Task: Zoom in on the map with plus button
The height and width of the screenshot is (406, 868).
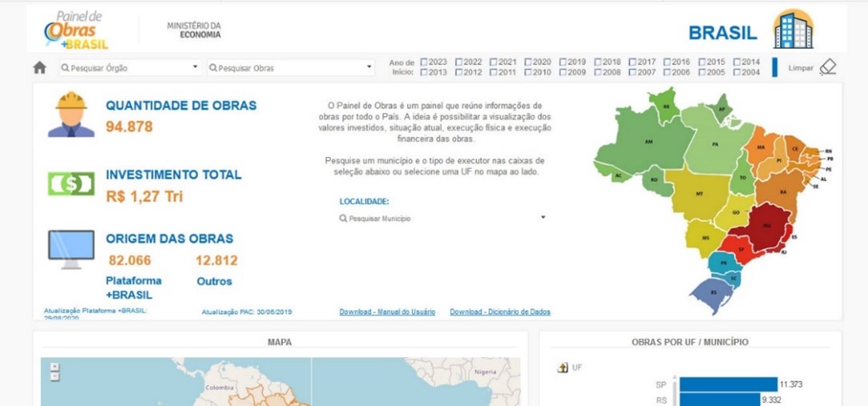Action: [54, 368]
